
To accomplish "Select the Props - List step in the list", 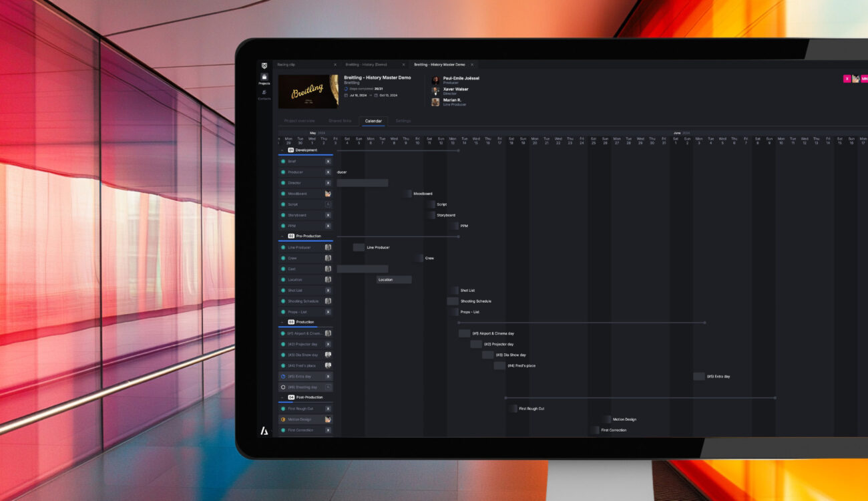I will (x=306, y=312).
